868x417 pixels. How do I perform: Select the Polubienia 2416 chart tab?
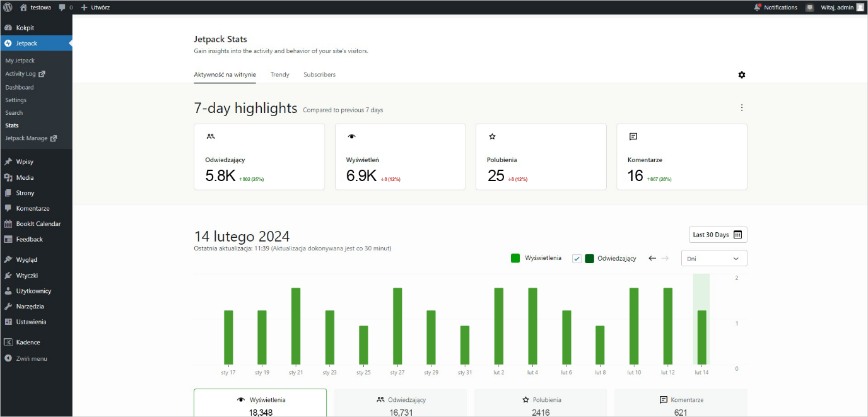click(x=541, y=403)
